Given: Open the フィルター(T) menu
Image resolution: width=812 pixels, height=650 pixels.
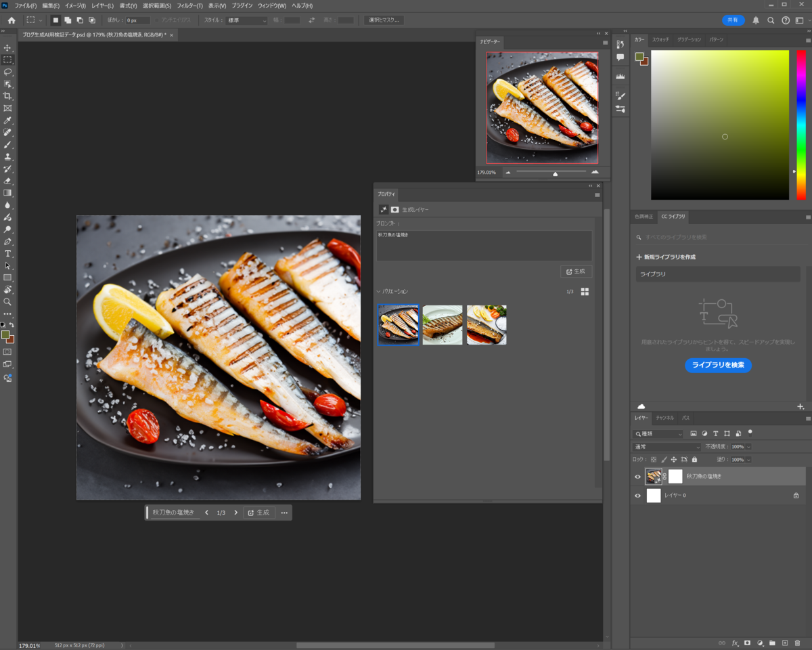Looking at the screenshot, I should pos(190,5).
